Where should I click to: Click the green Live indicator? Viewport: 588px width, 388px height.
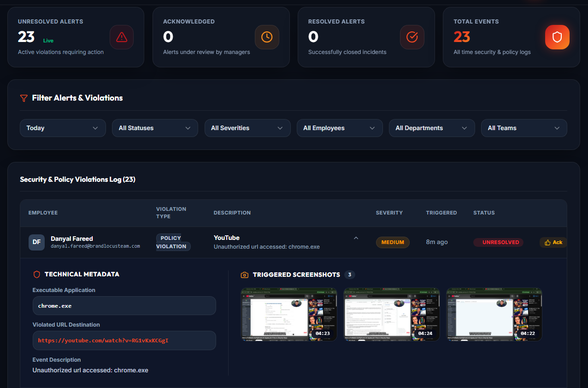pyautogui.click(x=48, y=41)
